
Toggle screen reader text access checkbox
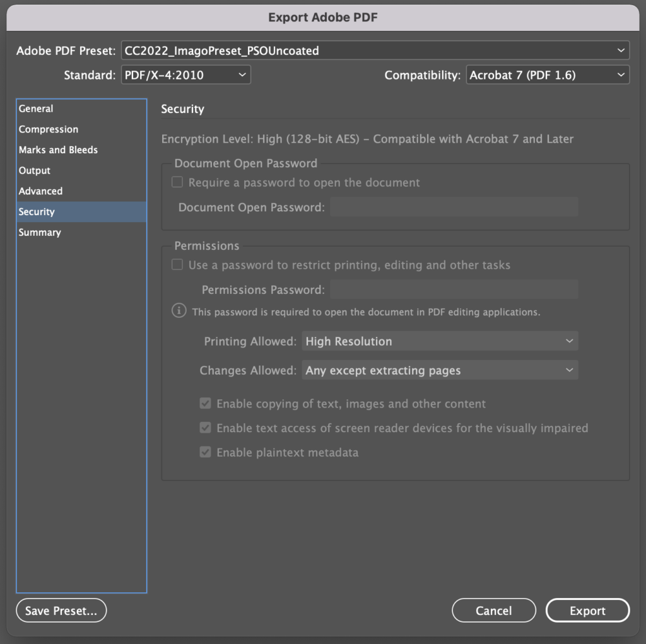[205, 428]
